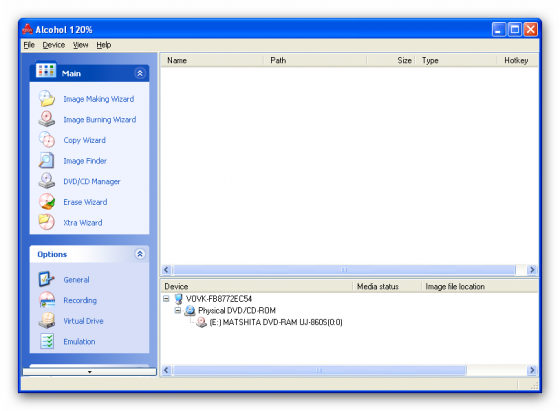Open General options icon

47,279
